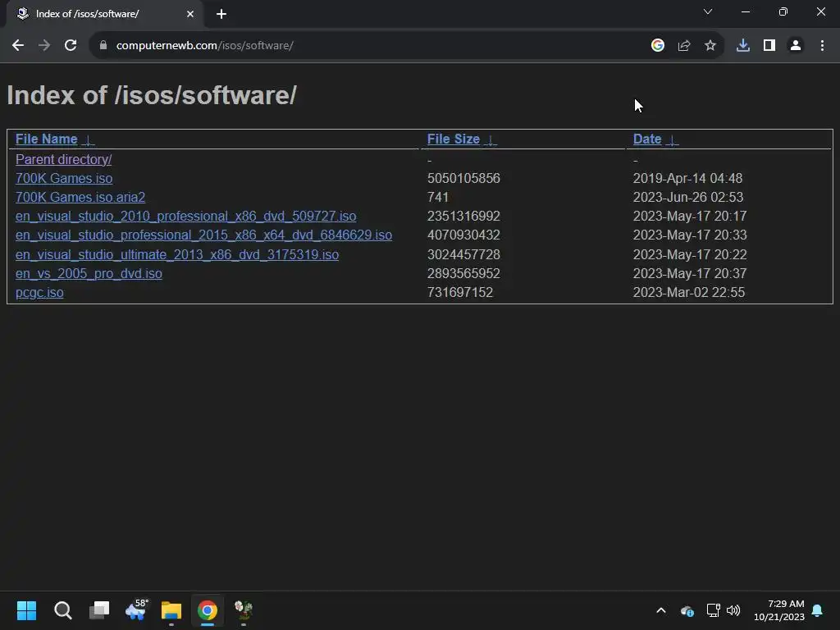Click the address bar URL field
The width and height of the screenshot is (840, 630).
375,46
